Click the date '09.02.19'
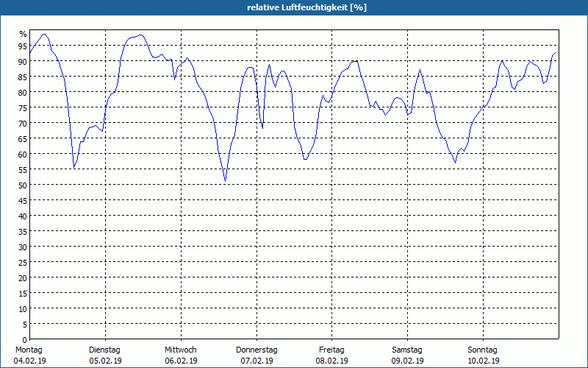 tap(408, 361)
